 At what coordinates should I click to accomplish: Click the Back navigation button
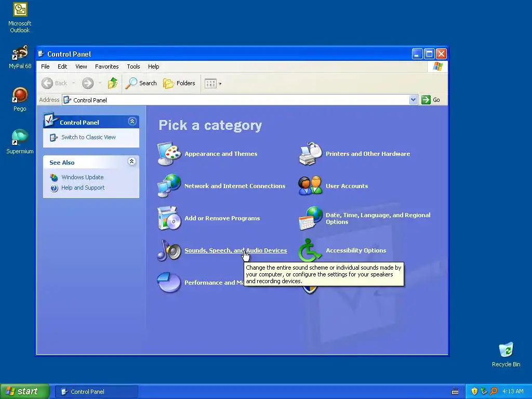54,83
